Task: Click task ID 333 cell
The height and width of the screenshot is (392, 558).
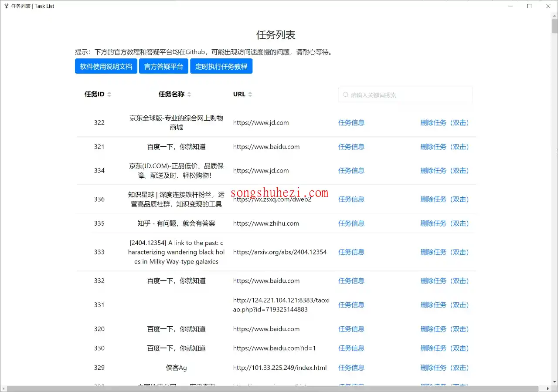Action: (x=99, y=252)
